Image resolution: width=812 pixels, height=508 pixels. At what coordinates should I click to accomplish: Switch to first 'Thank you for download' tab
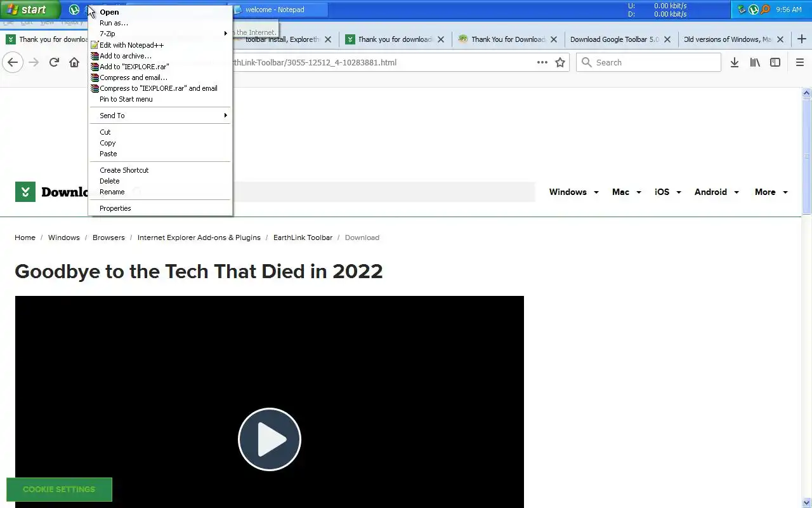point(46,39)
